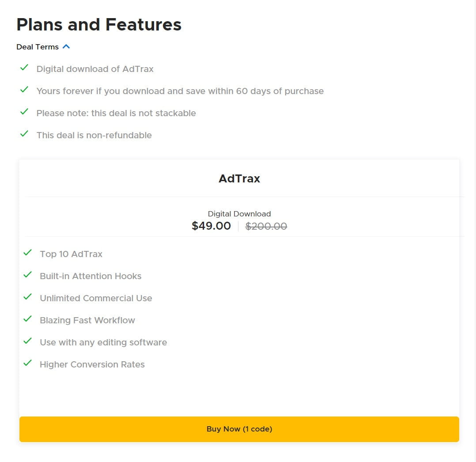Image resolution: width=476 pixels, height=462 pixels.
Task: Open the Deal Terms link
Action: tap(37, 47)
